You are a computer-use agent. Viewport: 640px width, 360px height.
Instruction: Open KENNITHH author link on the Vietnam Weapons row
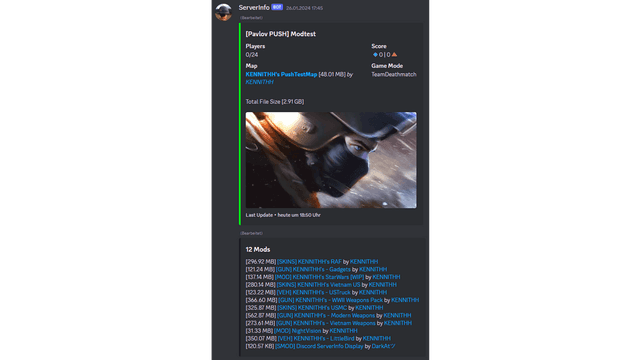tap(398, 323)
